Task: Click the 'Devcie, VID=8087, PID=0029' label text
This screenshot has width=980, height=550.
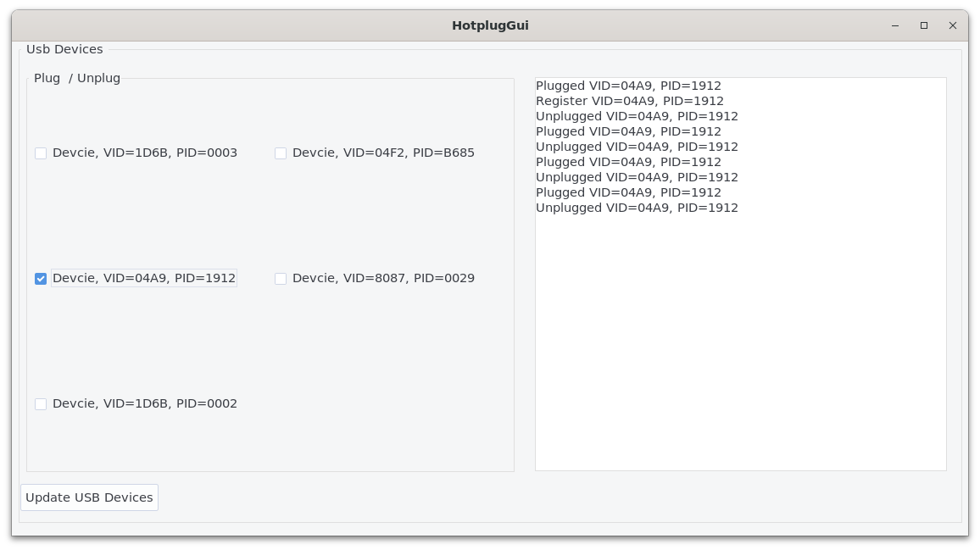Action: pos(383,279)
